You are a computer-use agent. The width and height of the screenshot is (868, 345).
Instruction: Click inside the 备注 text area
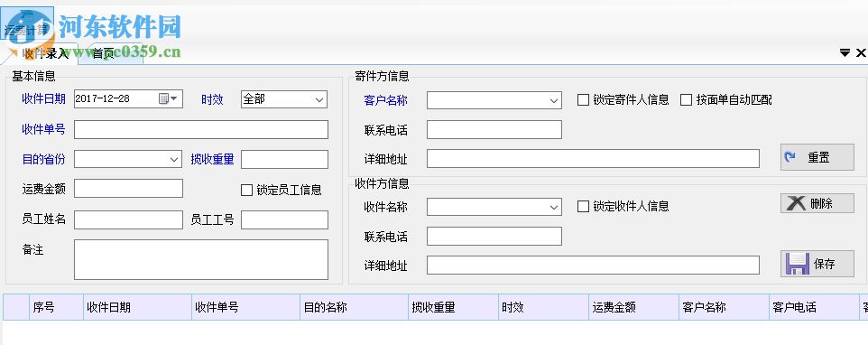coord(201,260)
